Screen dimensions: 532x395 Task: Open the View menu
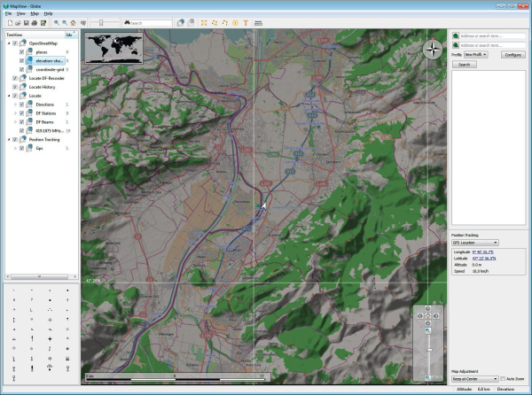tap(20, 14)
